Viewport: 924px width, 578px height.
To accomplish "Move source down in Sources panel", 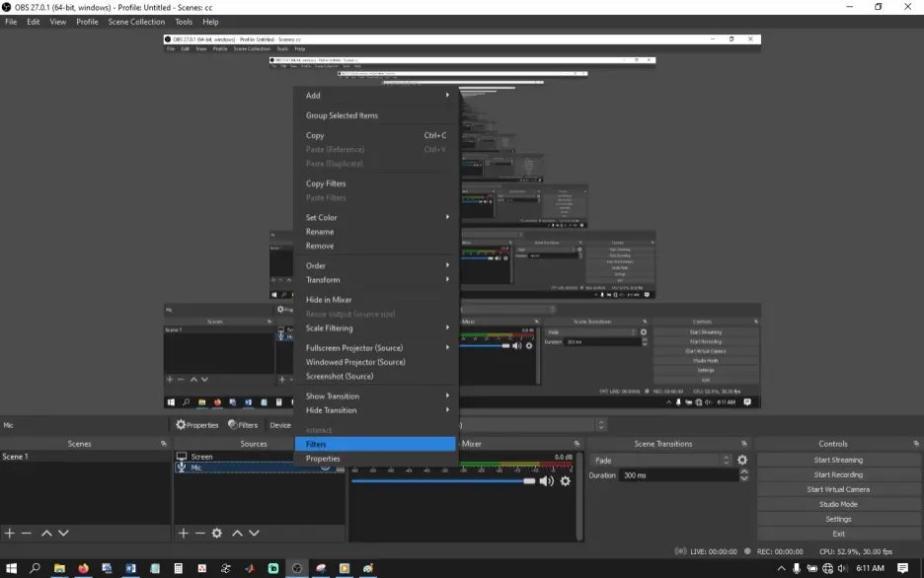I will [x=254, y=533].
